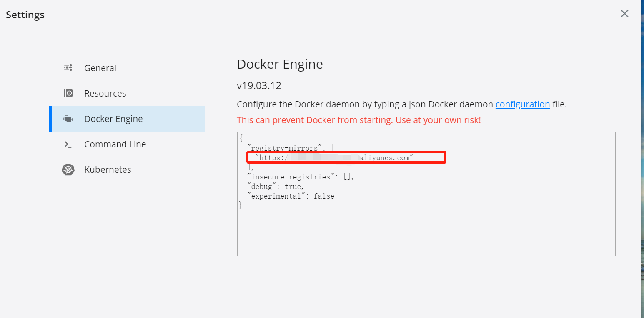
Task: Click the "registry-mirrors" key line
Action: click(x=290, y=148)
